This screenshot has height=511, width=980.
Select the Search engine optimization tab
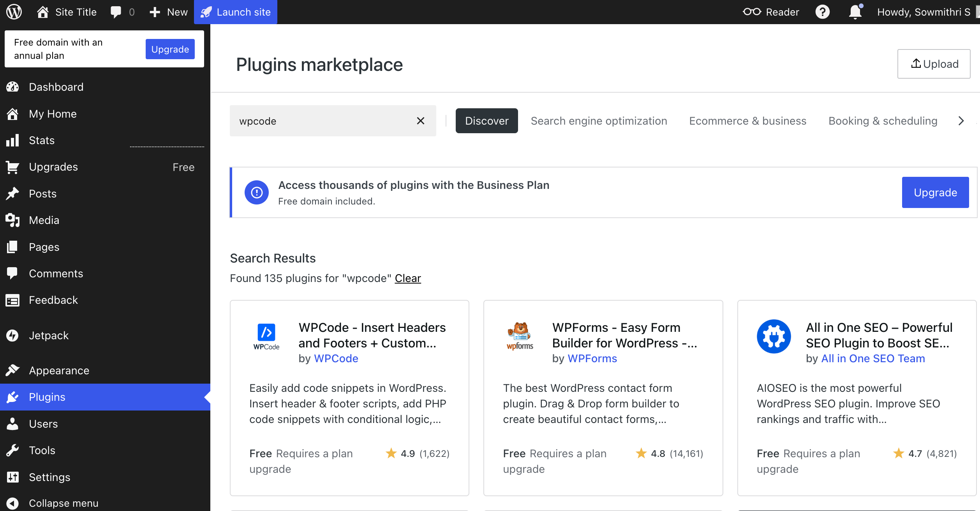pos(599,121)
